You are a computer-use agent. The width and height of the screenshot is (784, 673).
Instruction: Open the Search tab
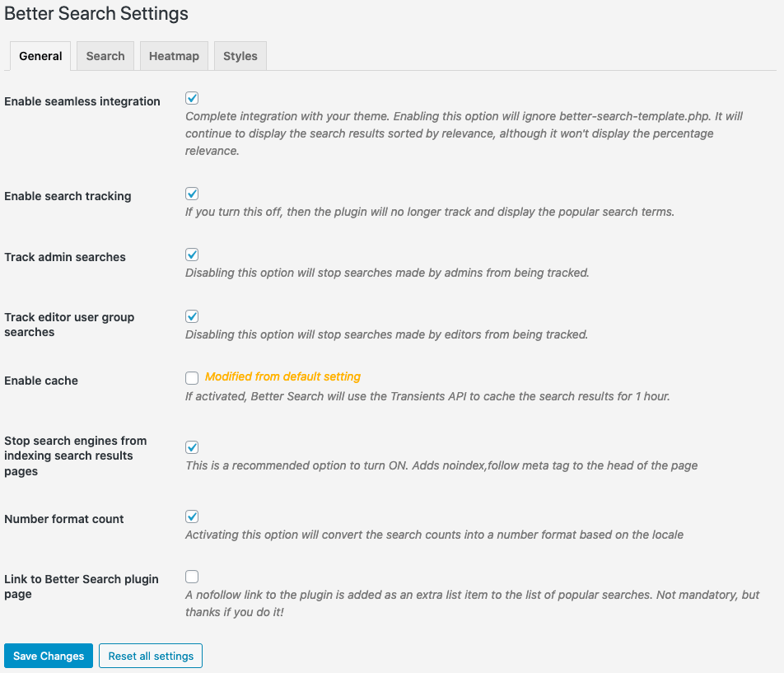[105, 56]
